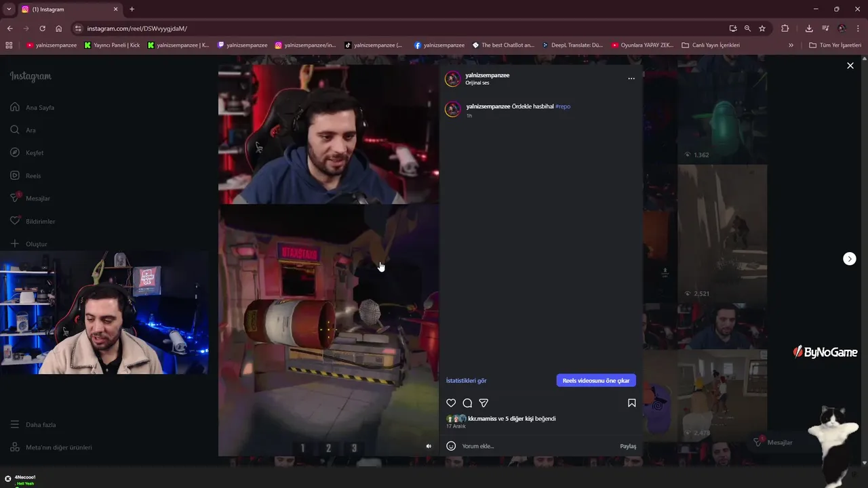Close the reel viewer with X
The image size is (868, 488).
click(x=850, y=66)
